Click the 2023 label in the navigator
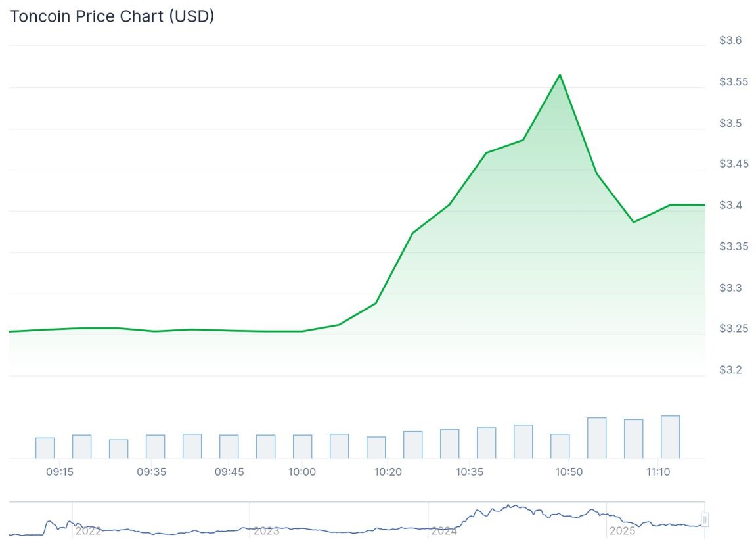This screenshot has width=756, height=552. [266, 531]
